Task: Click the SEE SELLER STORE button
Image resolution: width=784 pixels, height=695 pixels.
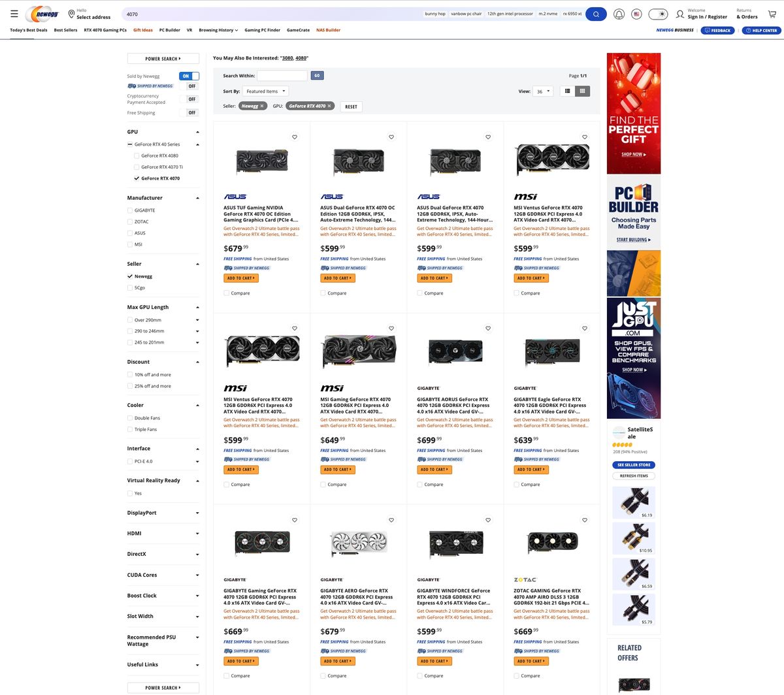Action: [634, 465]
